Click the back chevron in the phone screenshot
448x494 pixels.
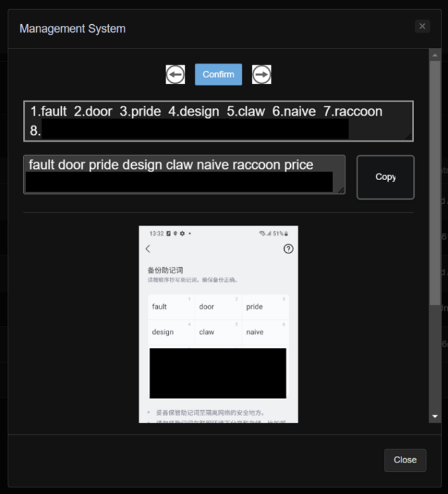click(x=148, y=249)
